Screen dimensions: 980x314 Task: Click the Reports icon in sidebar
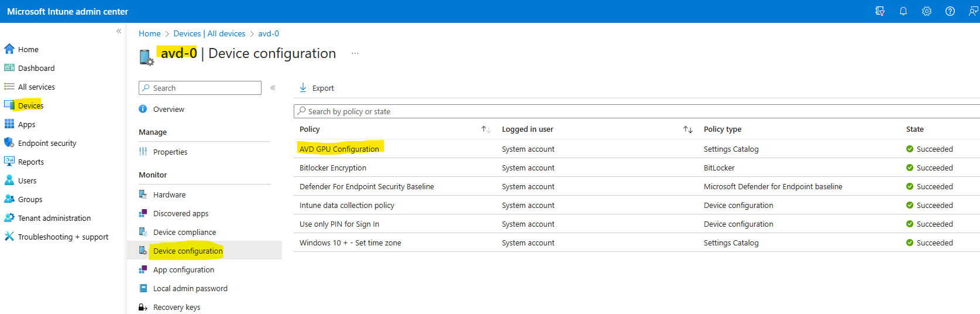9,162
